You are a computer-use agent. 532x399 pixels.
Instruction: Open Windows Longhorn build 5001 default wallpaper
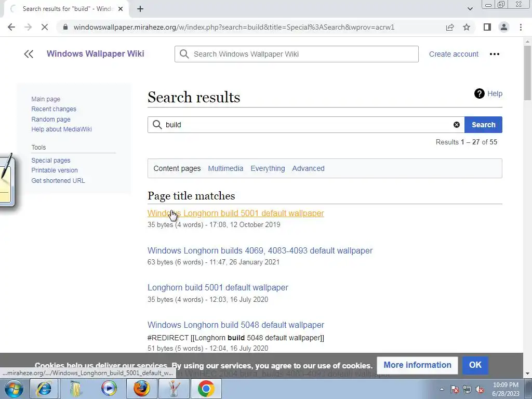[236, 213]
